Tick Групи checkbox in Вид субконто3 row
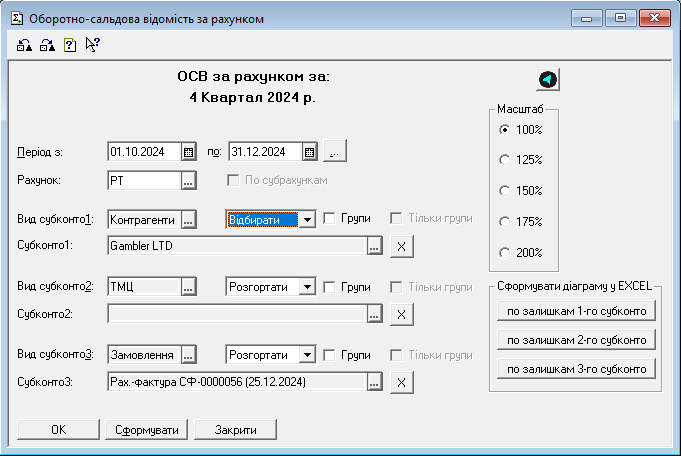Image resolution: width=681 pixels, height=456 pixels. pyautogui.click(x=329, y=355)
